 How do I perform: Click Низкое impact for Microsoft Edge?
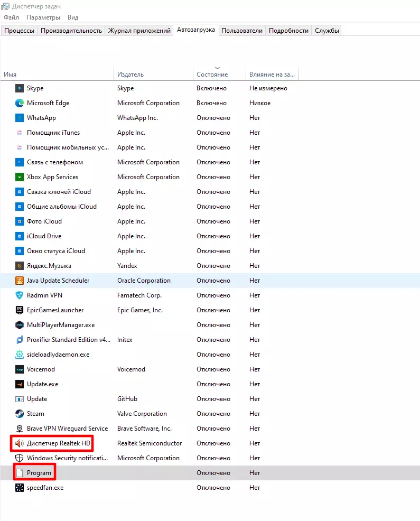[260, 103]
